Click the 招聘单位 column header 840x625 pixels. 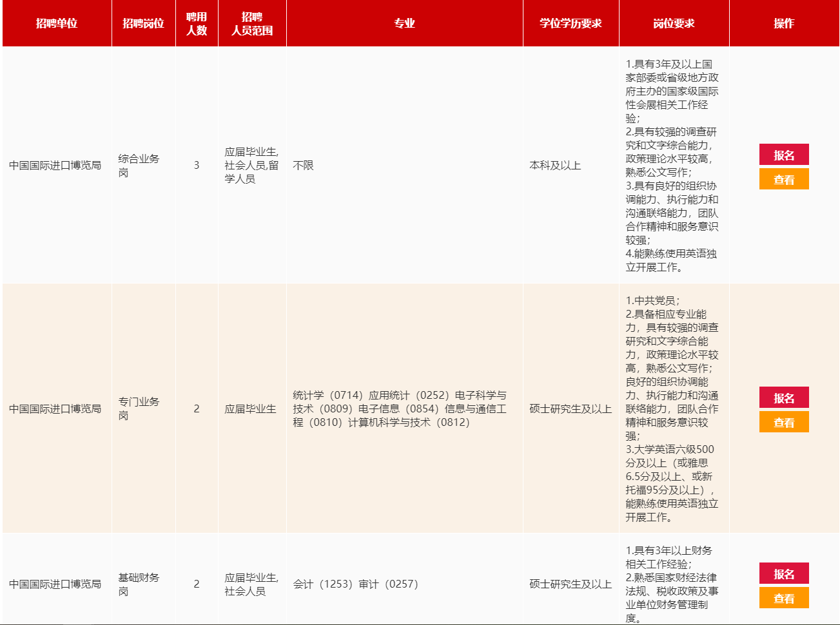[57, 23]
